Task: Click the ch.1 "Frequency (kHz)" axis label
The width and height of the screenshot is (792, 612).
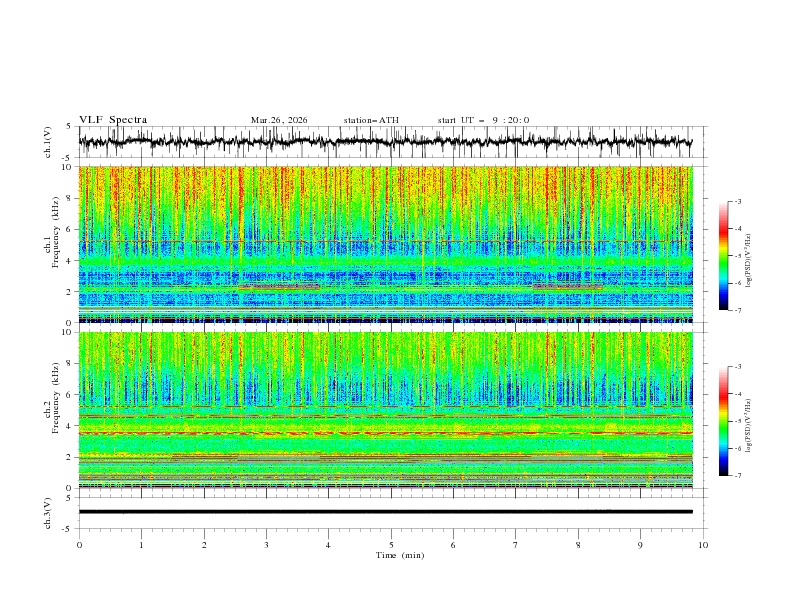Action: [55, 233]
